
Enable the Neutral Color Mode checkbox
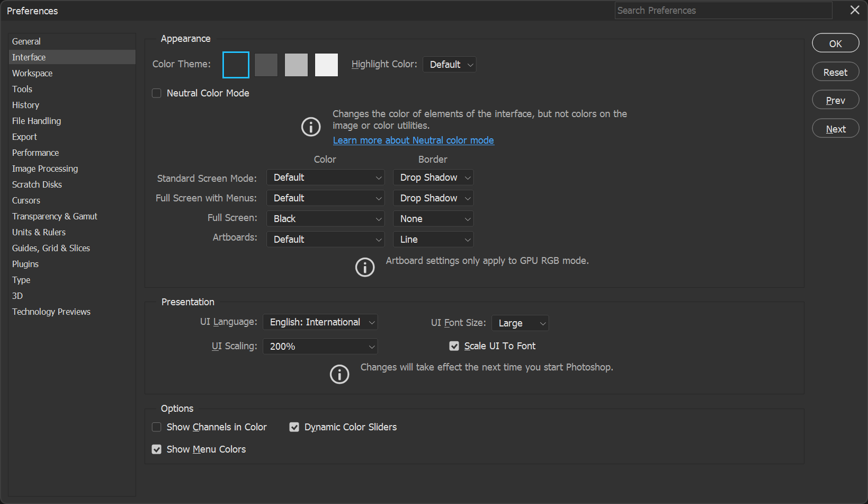tap(156, 93)
